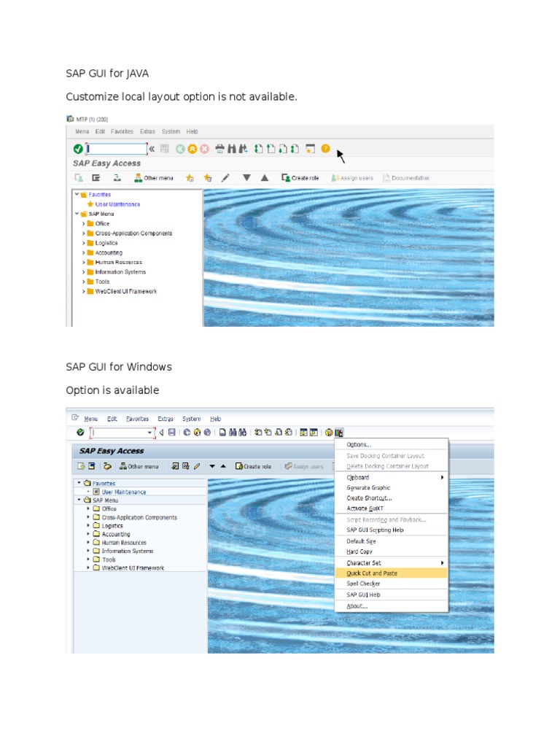Choose Quick Cut and Paste menu entry
Viewport: 560px width, 747px height.
point(391,573)
